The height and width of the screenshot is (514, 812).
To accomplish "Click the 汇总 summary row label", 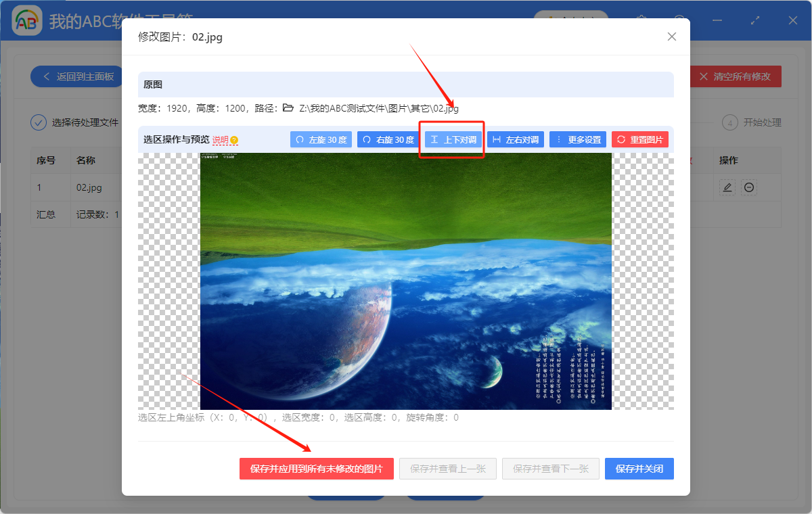I will 46,214.
